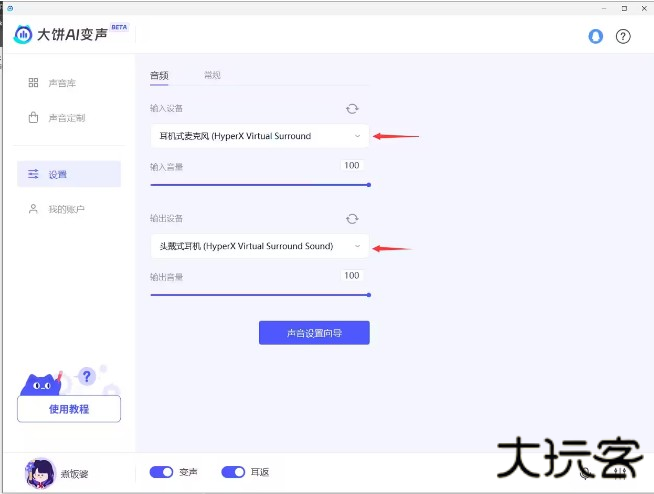
Task: Click the user avatar at bottom left
Action: click(x=40, y=474)
